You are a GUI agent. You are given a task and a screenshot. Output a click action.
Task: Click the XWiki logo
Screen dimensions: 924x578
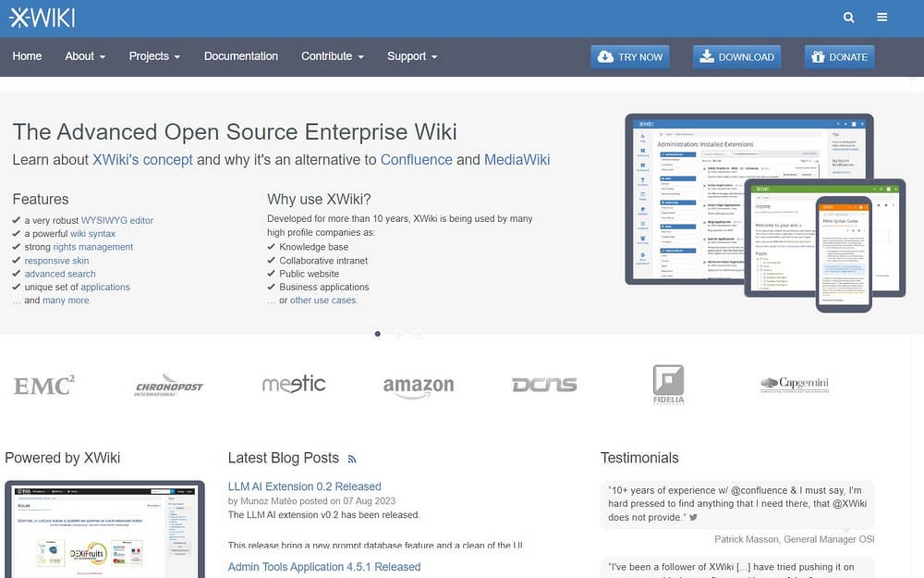(x=43, y=18)
